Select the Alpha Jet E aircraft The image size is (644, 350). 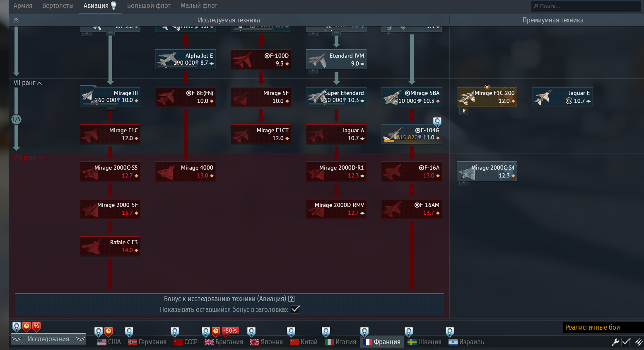point(186,59)
